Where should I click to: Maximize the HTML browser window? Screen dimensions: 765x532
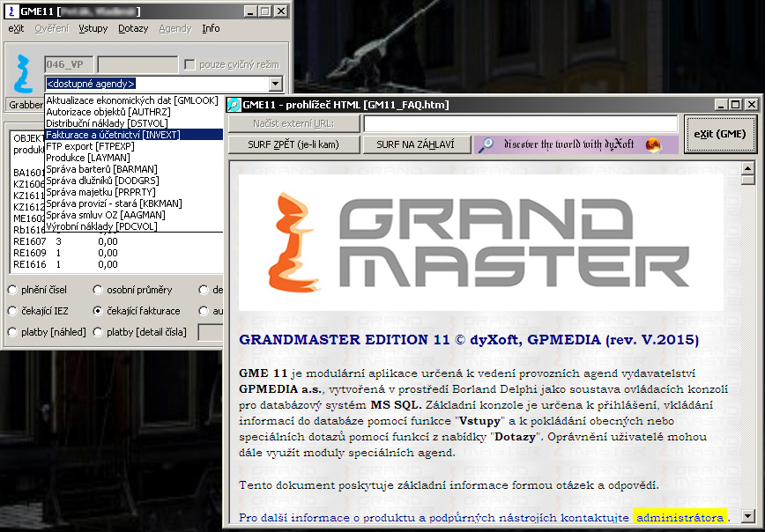coord(735,104)
